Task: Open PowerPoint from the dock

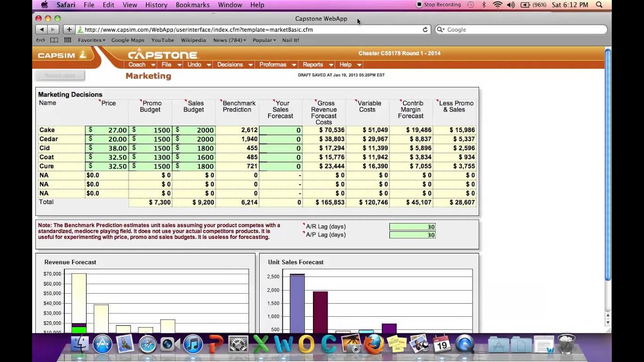Action: (x=216, y=344)
